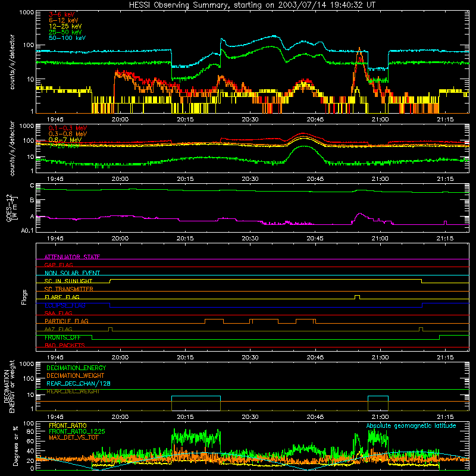The width and height of the screenshot is (476, 476).
Task: Click 19:45 tick under the GOES-12 panel
Action: coord(55,239)
